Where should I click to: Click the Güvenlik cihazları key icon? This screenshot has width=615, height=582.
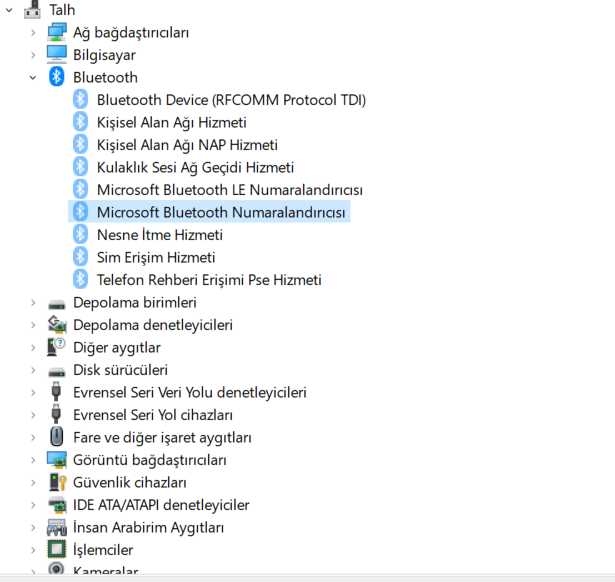[58, 482]
